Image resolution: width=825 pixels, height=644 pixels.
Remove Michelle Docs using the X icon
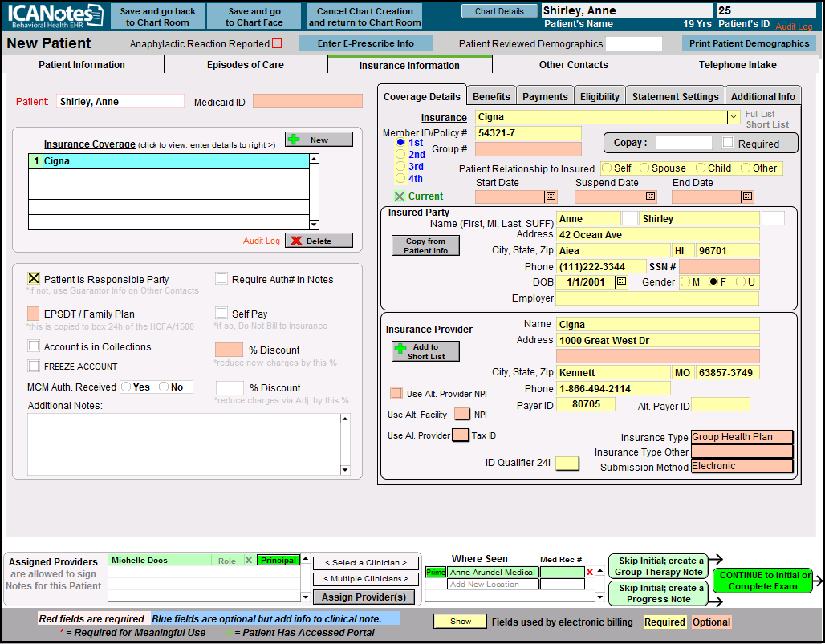point(248,561)
